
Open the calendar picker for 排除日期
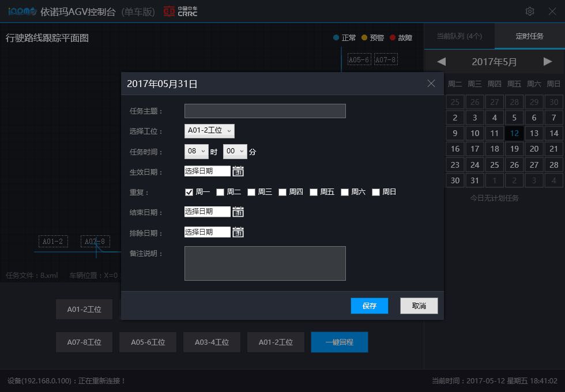pos(238,232)
